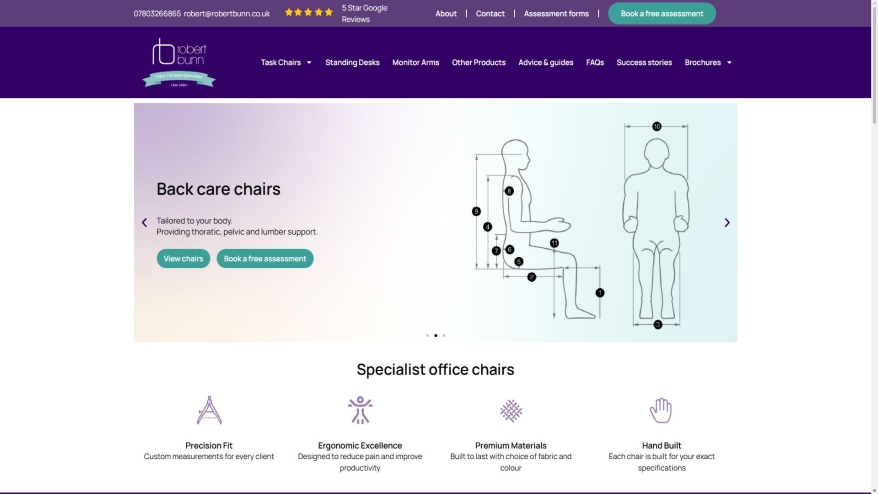Open the Standing Desks menu item
Screen dimensions: 878x494
coord(352,62)
